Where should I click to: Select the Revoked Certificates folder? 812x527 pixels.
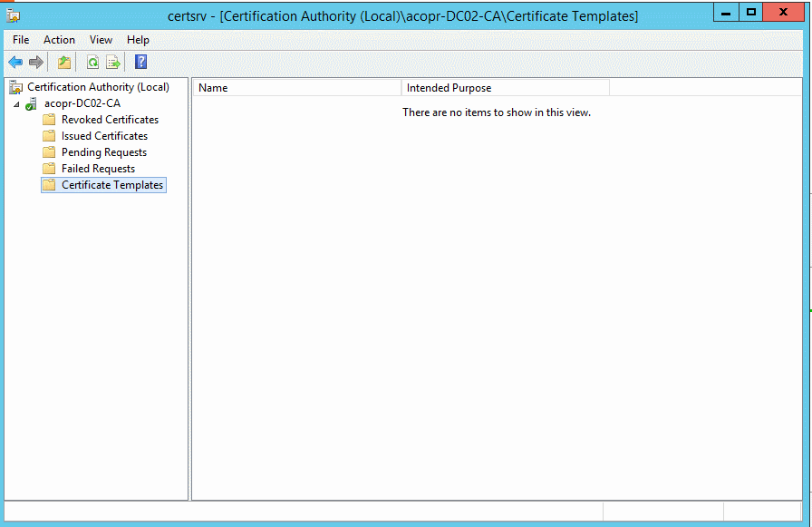click(x=108, y=119)
